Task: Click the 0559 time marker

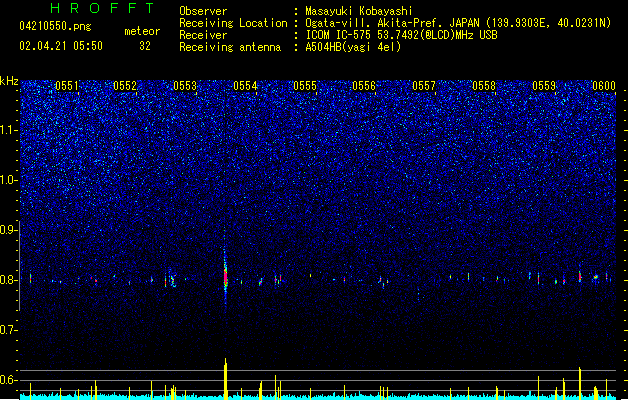Action: point(544,86)
